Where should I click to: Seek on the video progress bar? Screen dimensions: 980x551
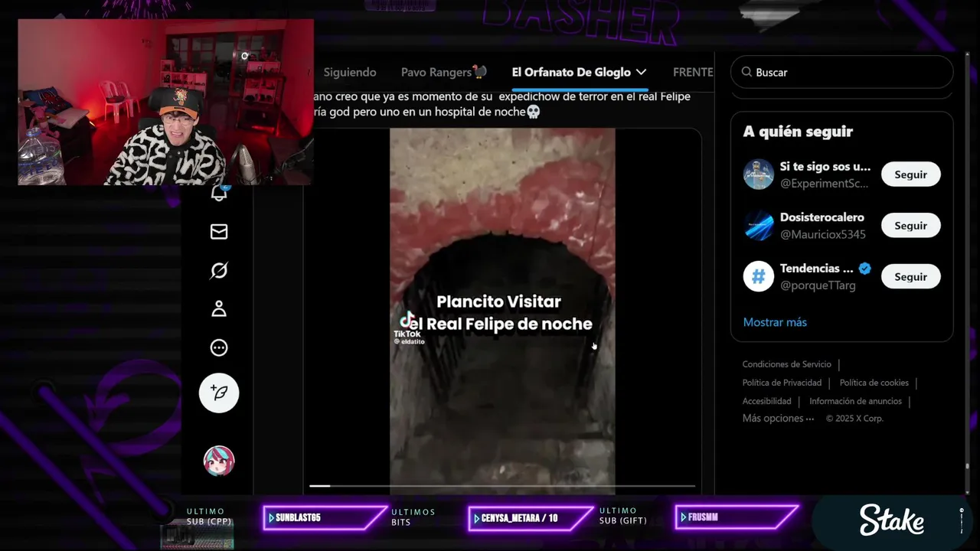[x=502, y=486]
